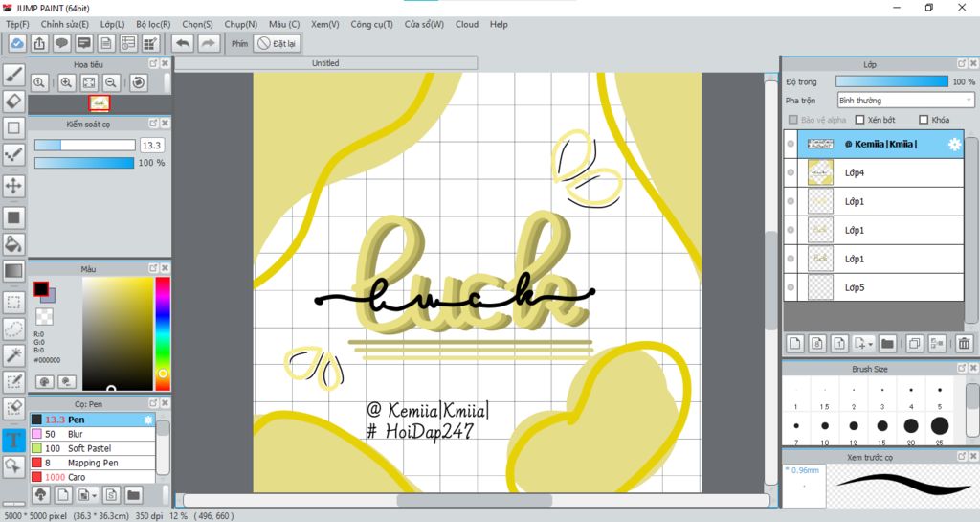Open settings gear for Kemiia|Kmiia layer
The width and height of the screenshot is (980, 522).
click(x=954, y=144)
